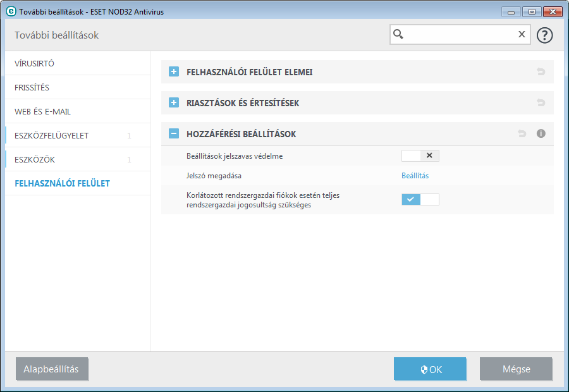Minimize the ESET settings window
Screen dimensions: 569x392
(x=511, y=12)
